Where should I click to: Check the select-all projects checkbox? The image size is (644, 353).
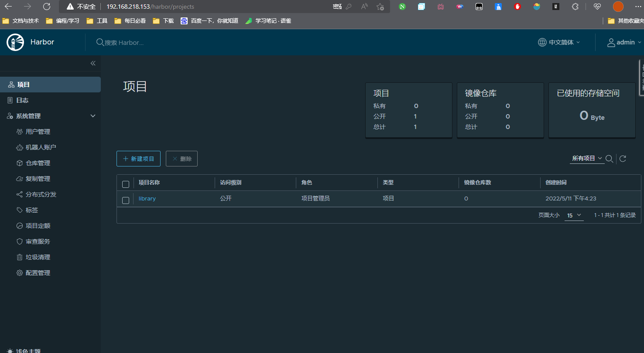[126, 184]
